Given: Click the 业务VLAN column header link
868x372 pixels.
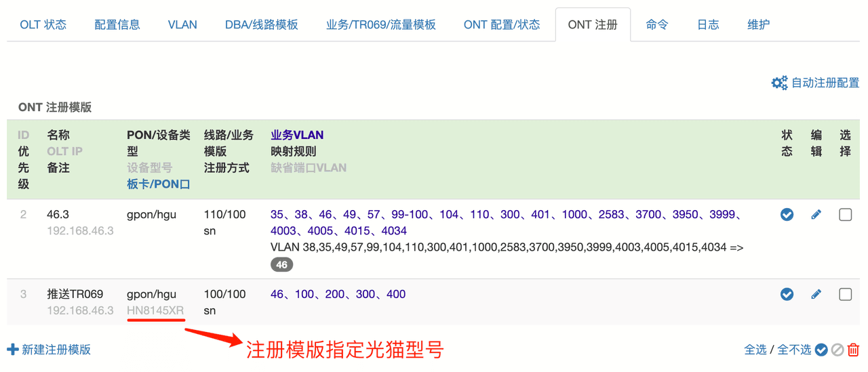Looking at the screenshot, I should click(x=297, y=135).
